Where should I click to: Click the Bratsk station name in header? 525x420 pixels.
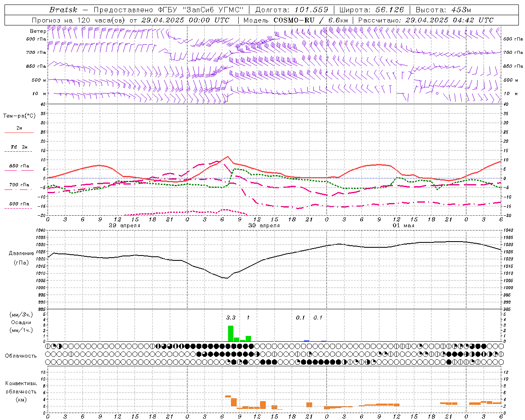(63, 10)
